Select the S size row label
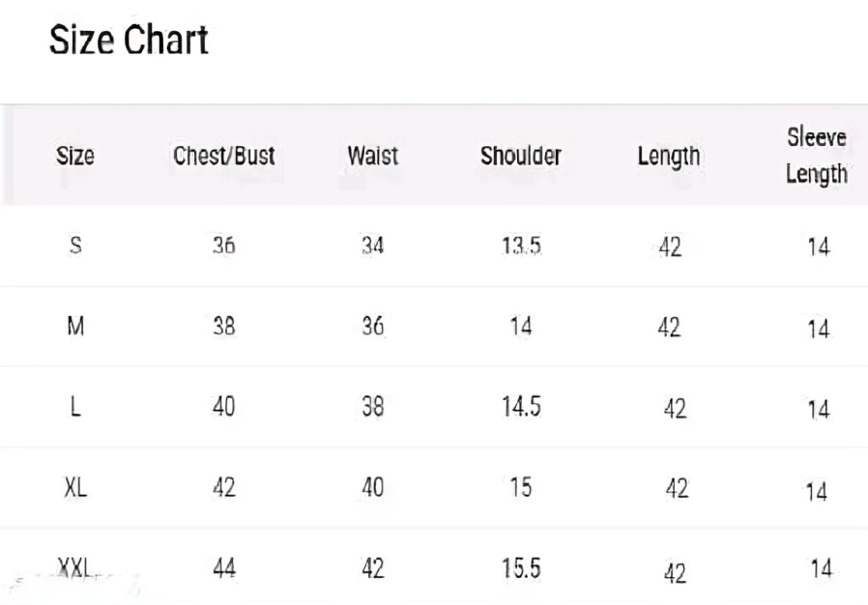Screen dimensions: 868x605 point(75,245)
